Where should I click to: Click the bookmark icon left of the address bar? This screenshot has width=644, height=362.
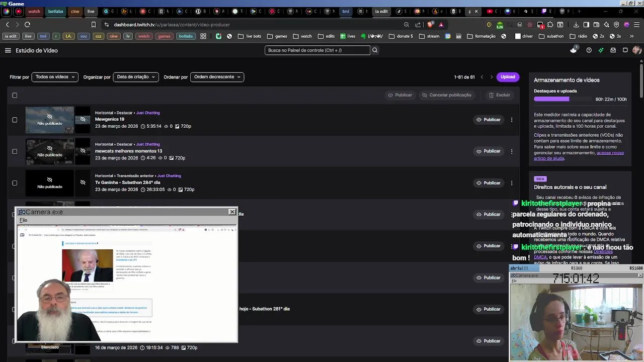tap(93, 24)
